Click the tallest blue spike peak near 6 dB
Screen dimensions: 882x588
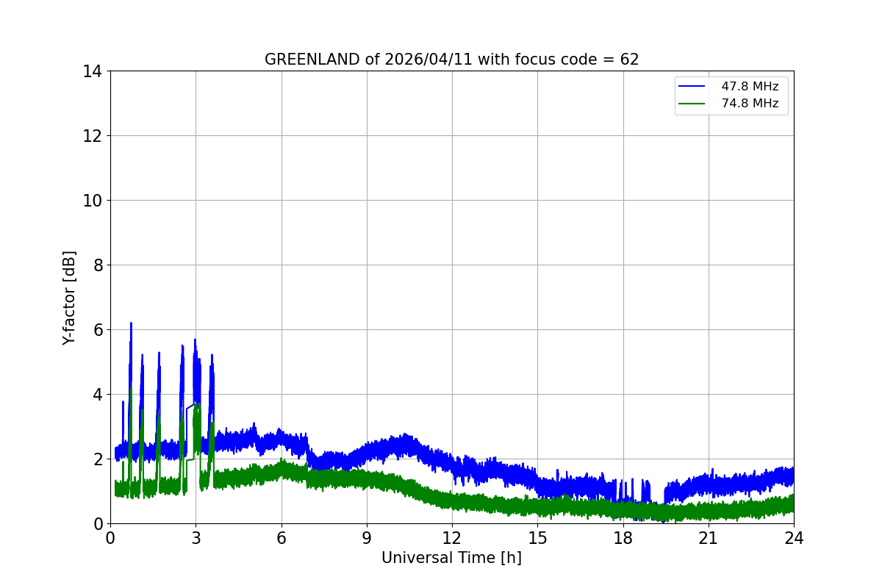point(131,323)
